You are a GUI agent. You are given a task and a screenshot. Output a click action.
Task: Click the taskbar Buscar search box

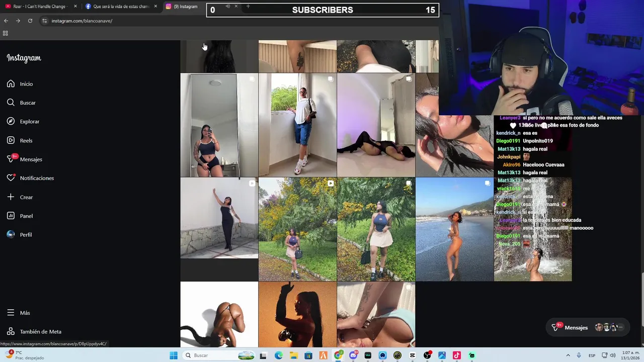[x=219, y=355]
